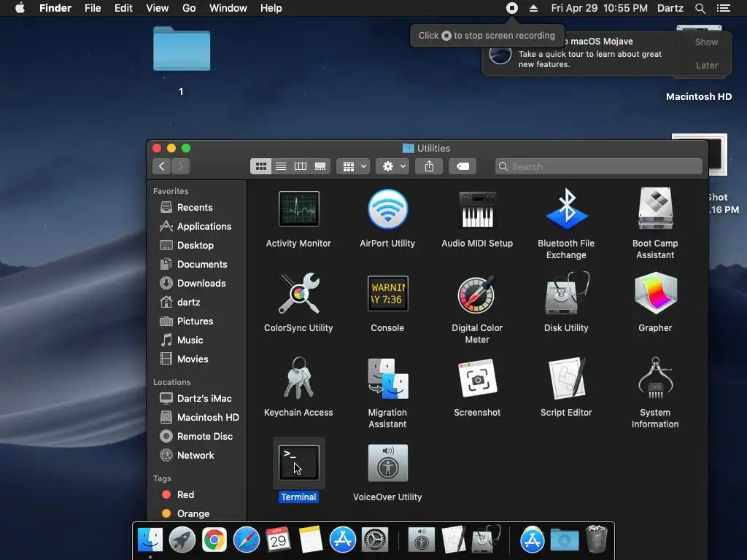Select Digital Color Meter icon
The height and width of the screenshot is (560, 747).
click(477, 294)
